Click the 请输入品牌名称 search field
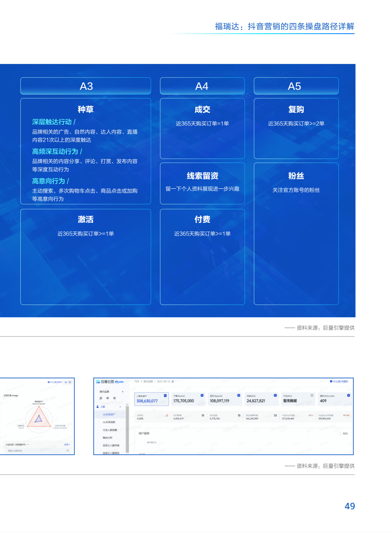This screenshot has height=533, width=392. (38, 450)
